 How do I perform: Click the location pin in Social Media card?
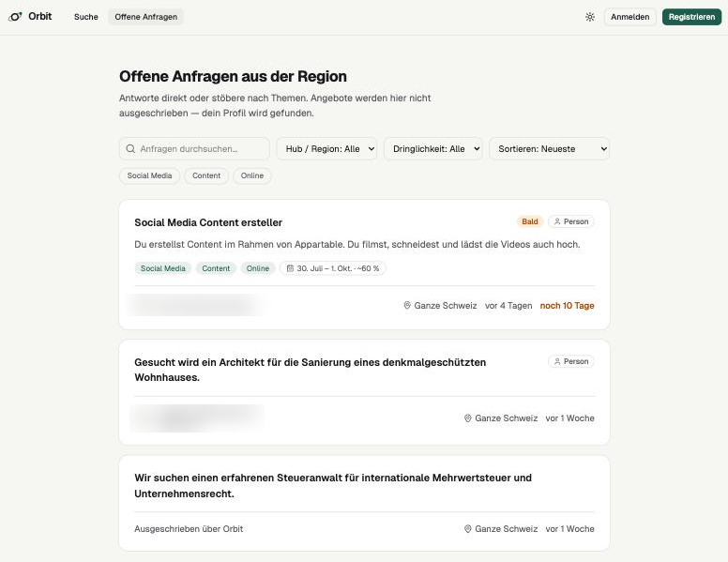point(407,306)
